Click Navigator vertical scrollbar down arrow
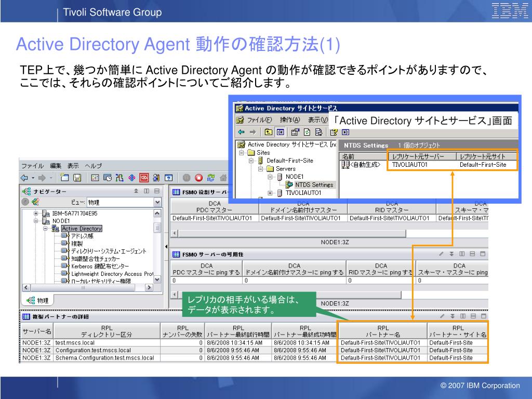 click(x=157, y=280)
